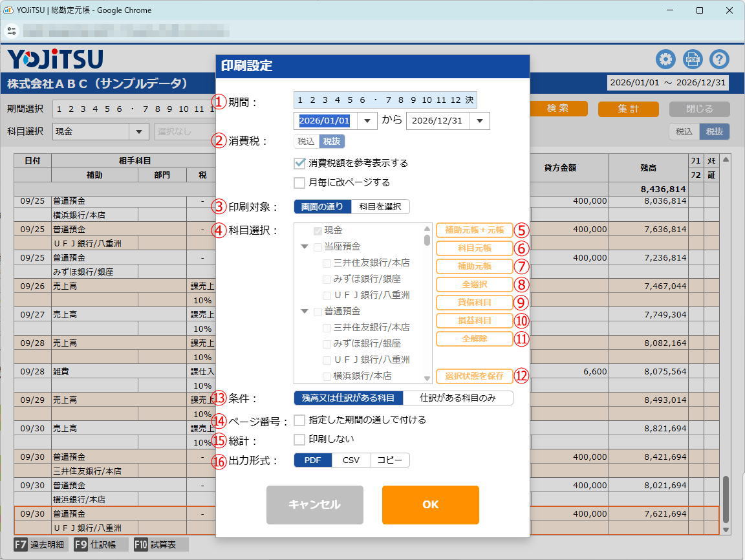Collapse the 当座預金 tree node

click(305, 247)
